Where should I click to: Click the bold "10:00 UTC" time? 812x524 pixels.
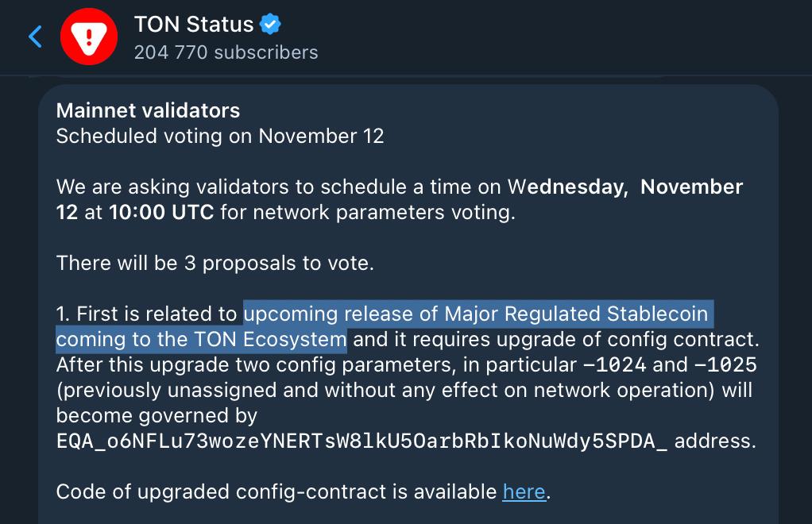click(x=161, y=213)
